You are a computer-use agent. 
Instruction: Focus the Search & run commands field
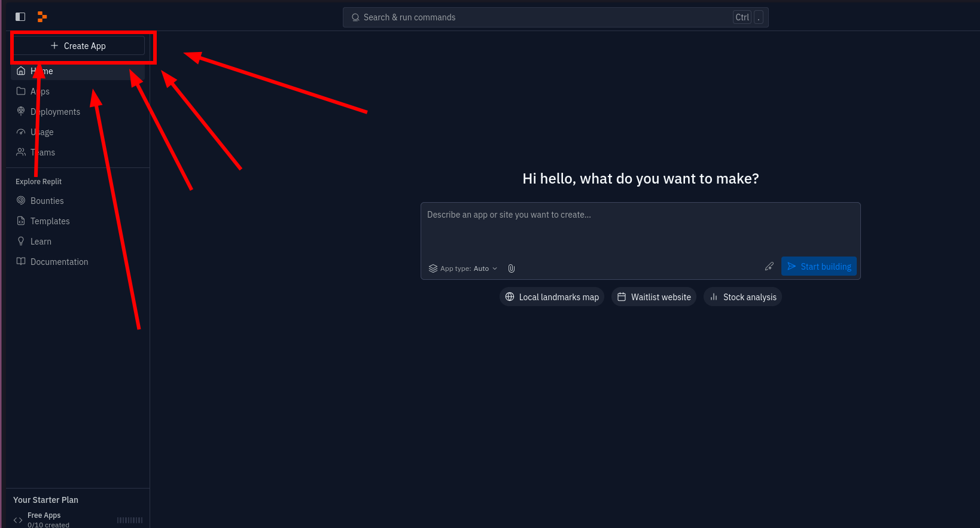tap(556, 17)
